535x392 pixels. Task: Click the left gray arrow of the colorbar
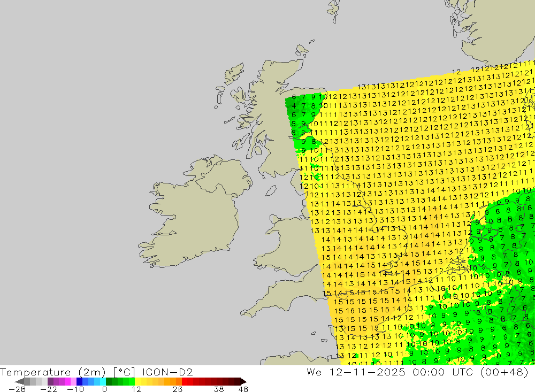click(x=19, y=382)
